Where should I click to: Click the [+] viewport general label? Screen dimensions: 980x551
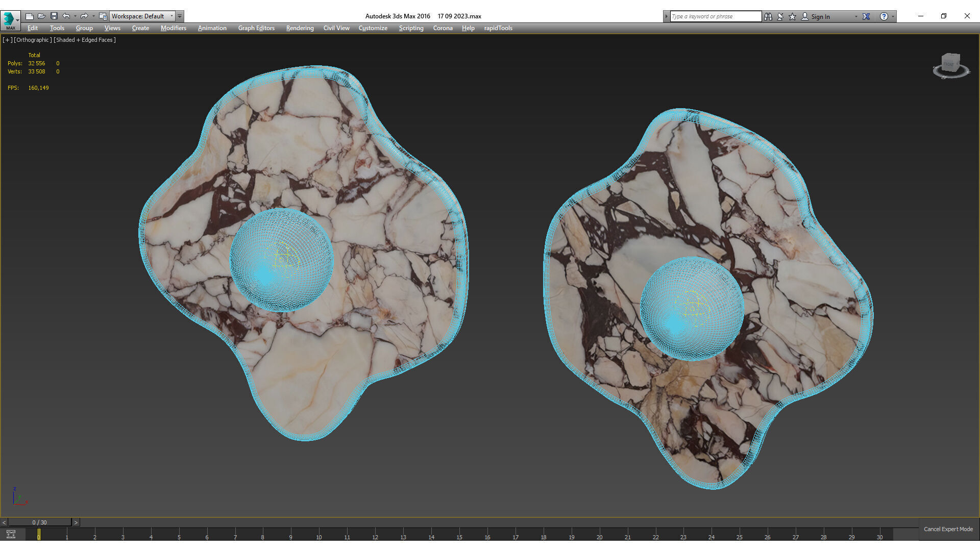[8, 40]
